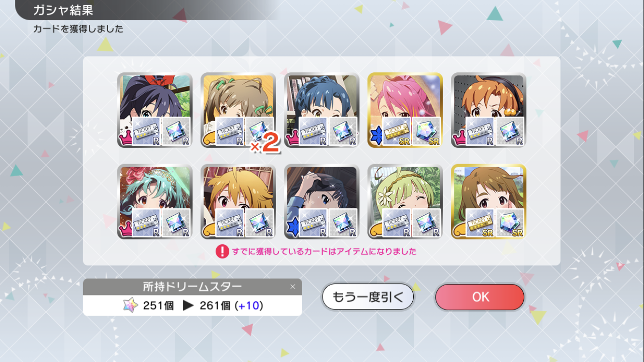Image resolution: width=644 pixels, height=362 pixels.
Task: Select the blonde-haired girl card in bottom row
Action: pos(238,202)
